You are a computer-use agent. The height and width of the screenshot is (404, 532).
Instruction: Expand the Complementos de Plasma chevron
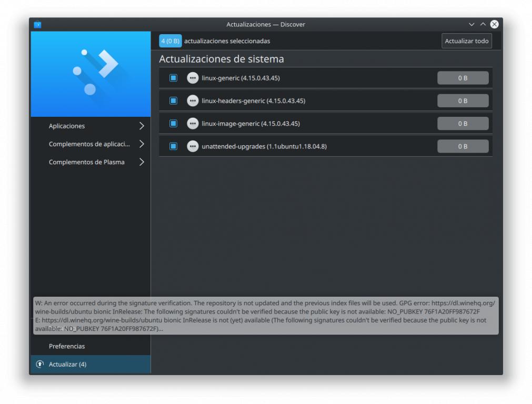[x=142, y=162]
